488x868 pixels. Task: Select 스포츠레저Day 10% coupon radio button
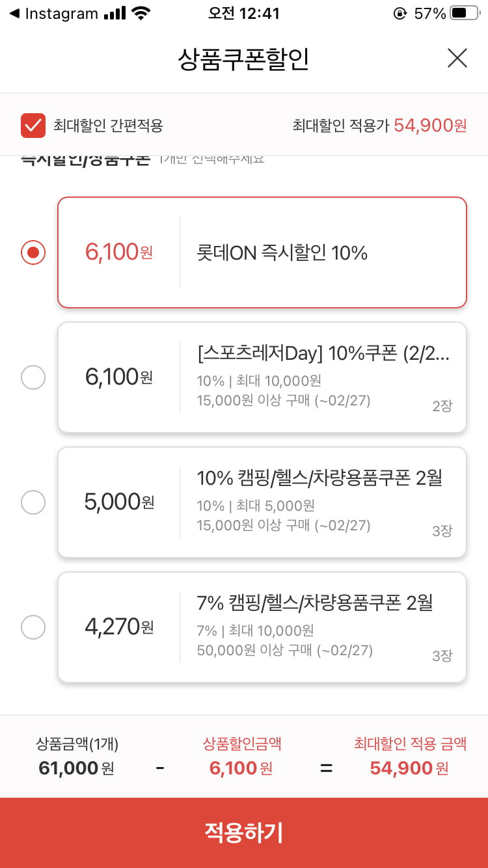point(33,377)
